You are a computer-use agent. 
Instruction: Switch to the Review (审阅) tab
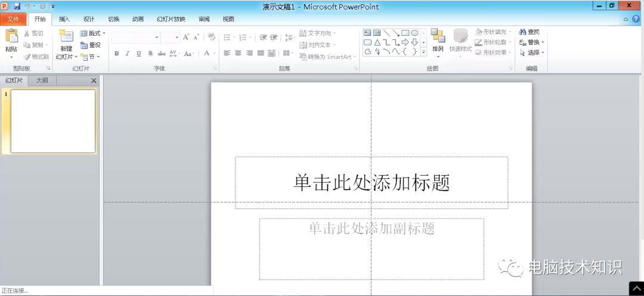(x=204, y=19)
